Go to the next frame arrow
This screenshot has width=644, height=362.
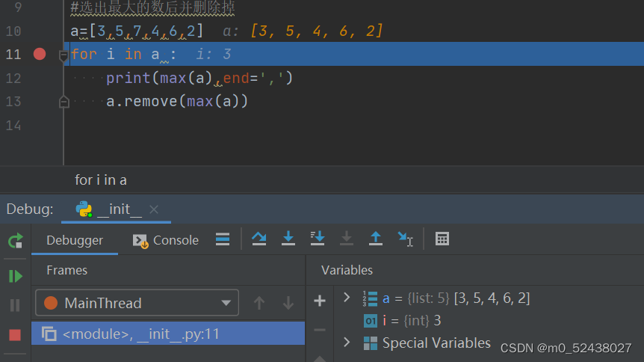click(288, 303)
